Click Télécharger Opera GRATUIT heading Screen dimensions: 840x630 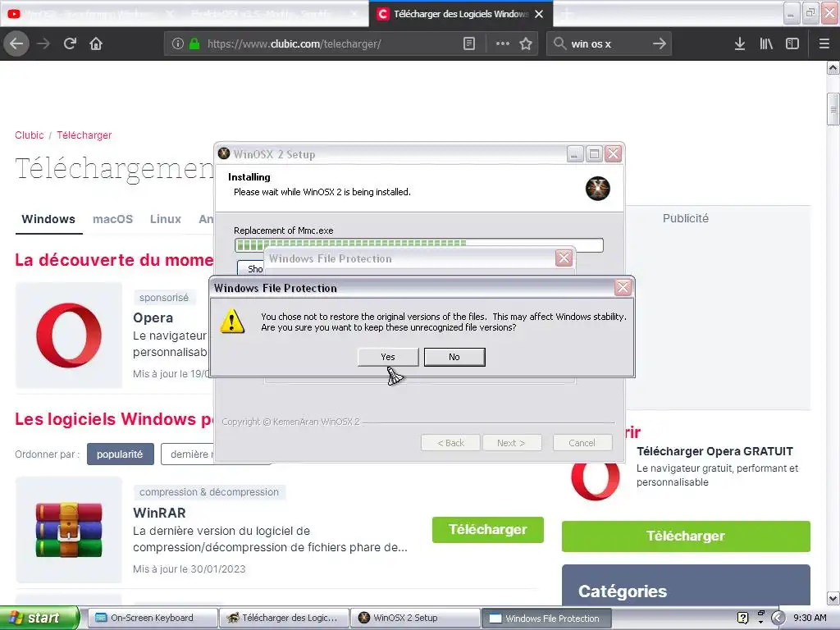[714, 451]
